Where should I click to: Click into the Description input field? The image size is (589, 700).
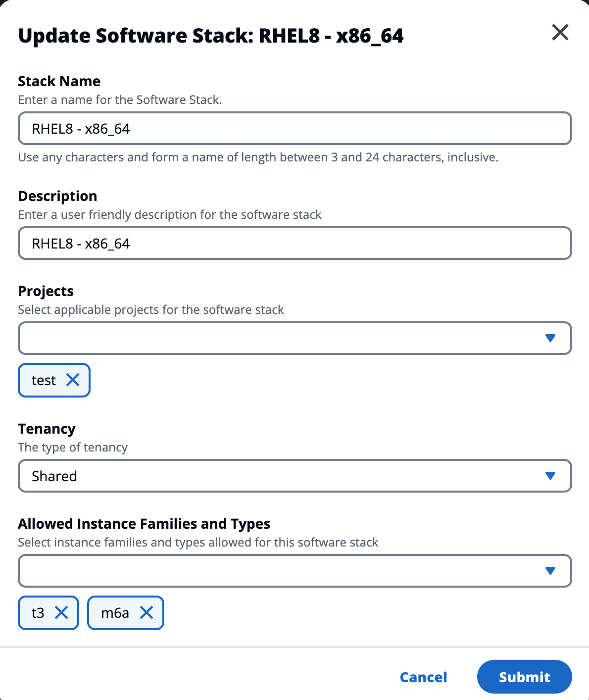pyautogui.click(x=294, y=244)
